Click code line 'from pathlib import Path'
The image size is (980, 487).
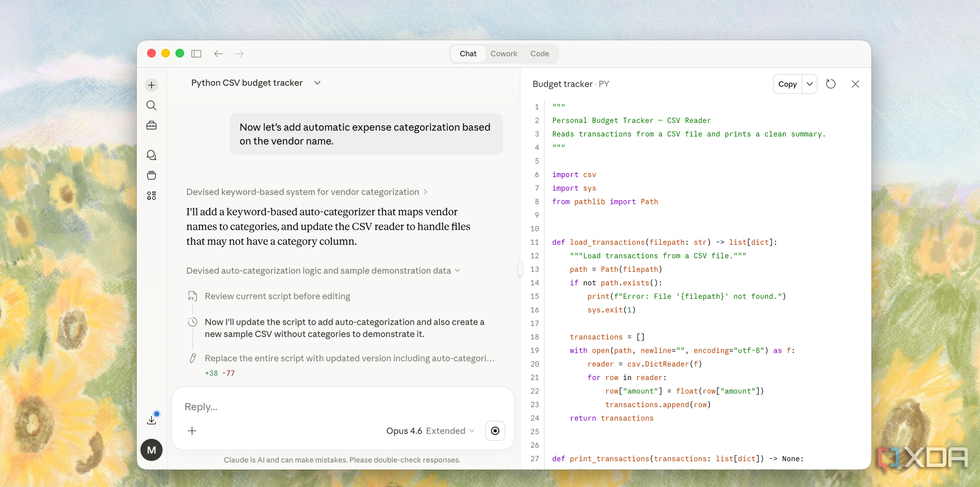click(x=605, y=202)
